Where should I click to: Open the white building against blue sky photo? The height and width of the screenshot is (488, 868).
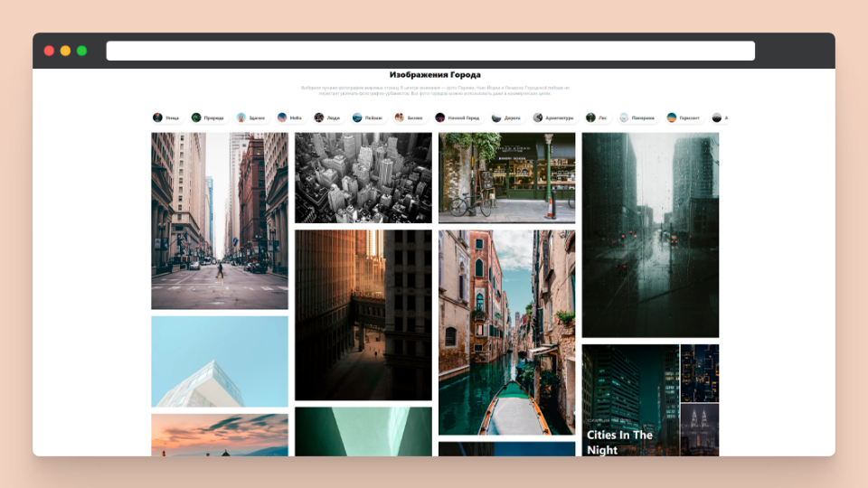[x=220, y=361]
